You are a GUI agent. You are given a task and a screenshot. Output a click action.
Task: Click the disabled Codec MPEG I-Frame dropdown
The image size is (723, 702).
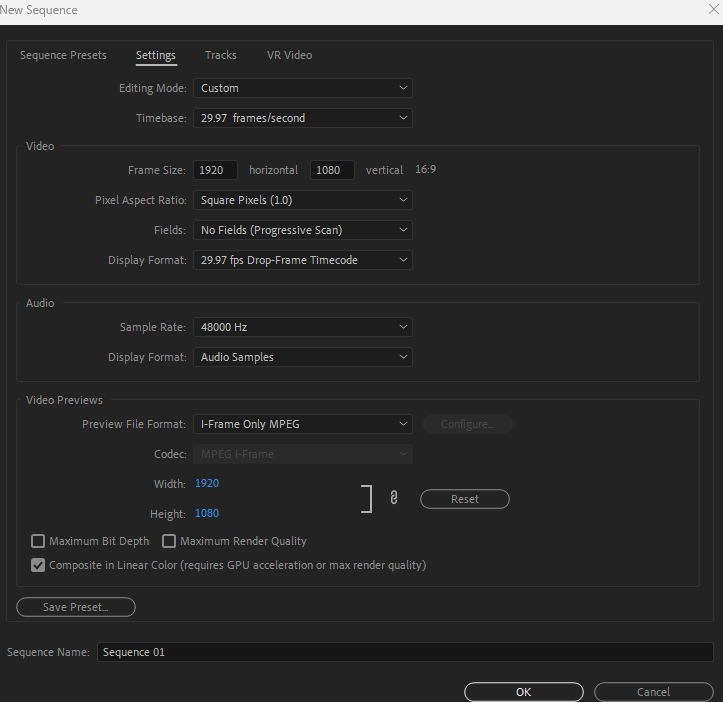click(303, 454)
